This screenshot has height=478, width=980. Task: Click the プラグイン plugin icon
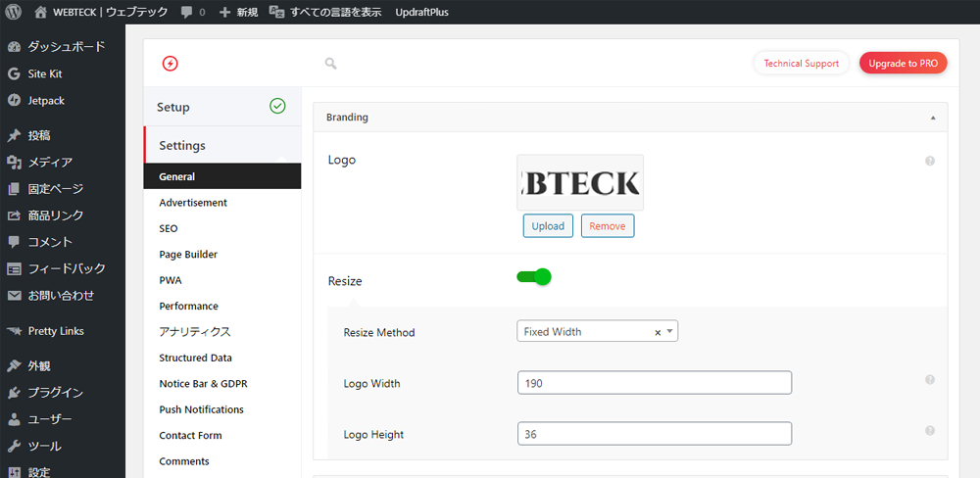click(14, 393)
